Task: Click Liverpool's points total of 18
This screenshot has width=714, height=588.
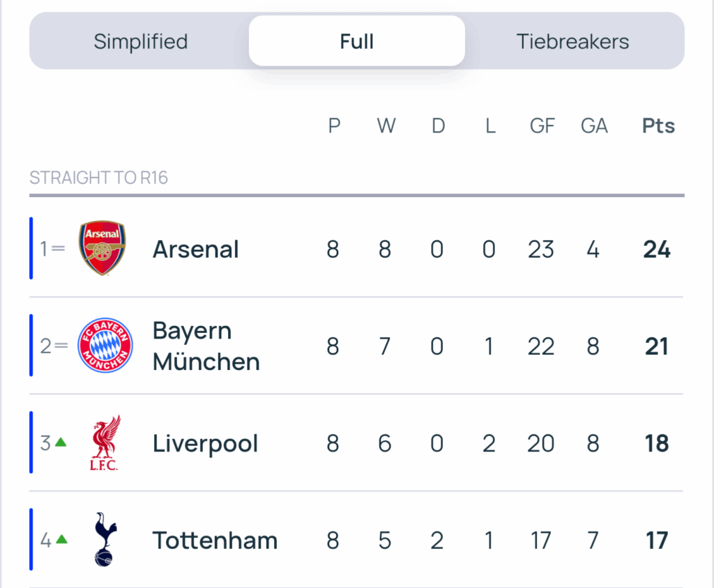Action: pyautogui.click(x=656, y=442)
